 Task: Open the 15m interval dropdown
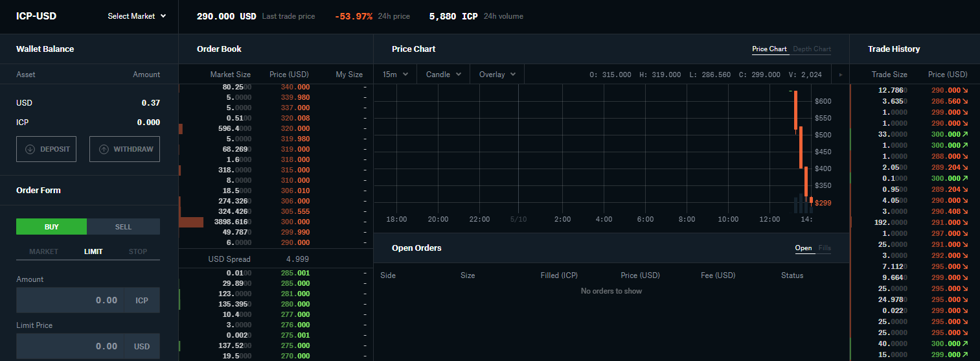point(395,75)
